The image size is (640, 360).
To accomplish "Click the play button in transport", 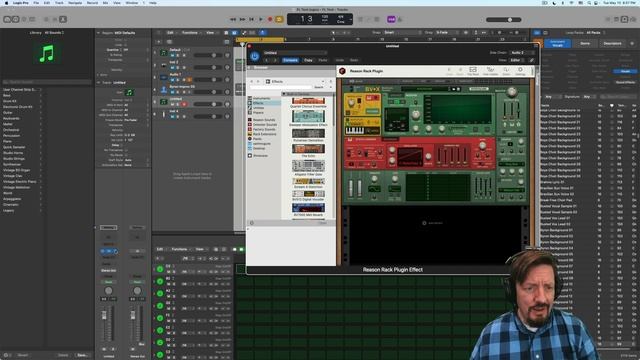I will [261, 19].
